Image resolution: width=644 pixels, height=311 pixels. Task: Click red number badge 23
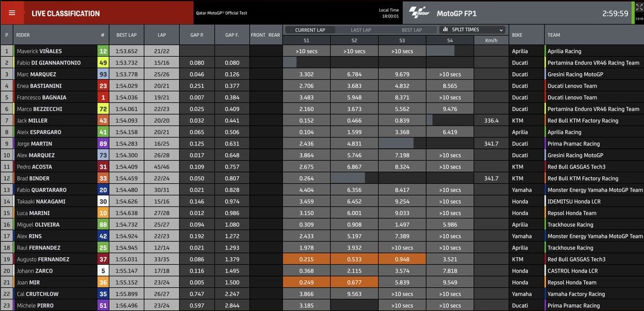point(102,86)
